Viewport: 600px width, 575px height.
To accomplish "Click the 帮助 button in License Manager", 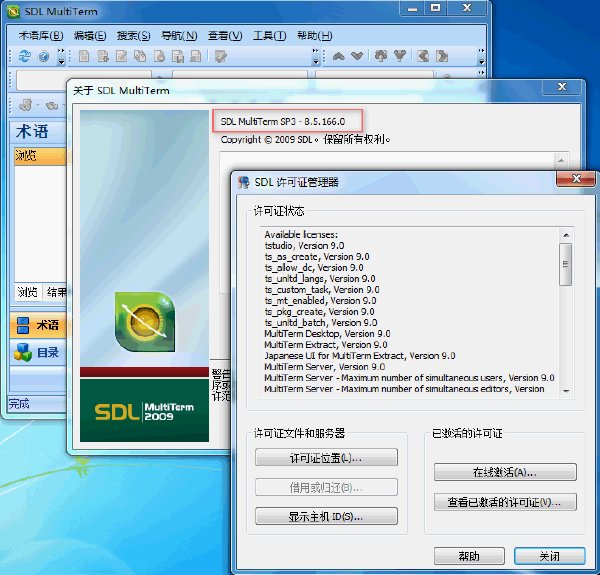I will pos(469,555).
